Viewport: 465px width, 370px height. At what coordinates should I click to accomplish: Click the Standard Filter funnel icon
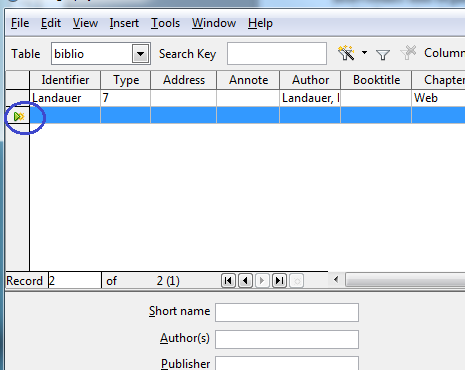click(383, 54)
